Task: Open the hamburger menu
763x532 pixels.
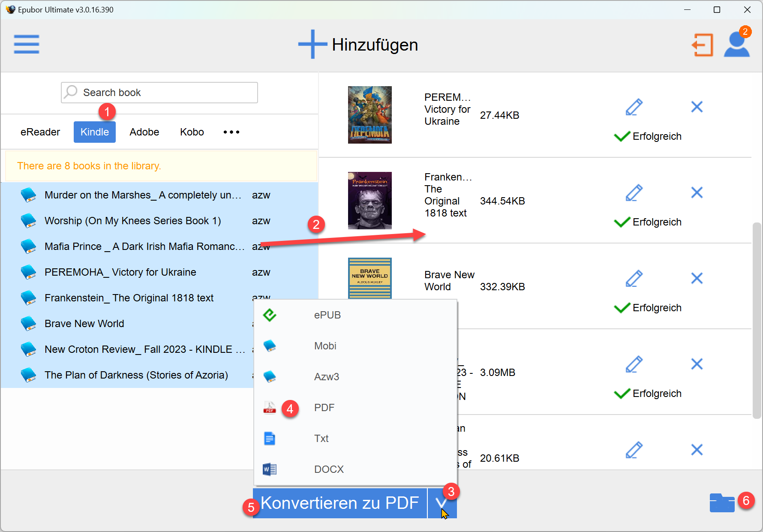Action: click(26, 45)
